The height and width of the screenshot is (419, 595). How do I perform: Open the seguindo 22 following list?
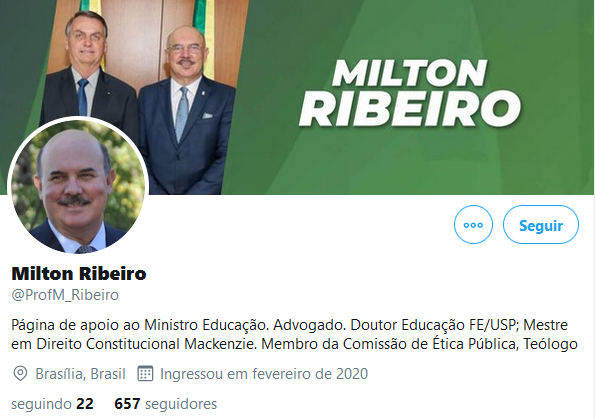[52, 404]
